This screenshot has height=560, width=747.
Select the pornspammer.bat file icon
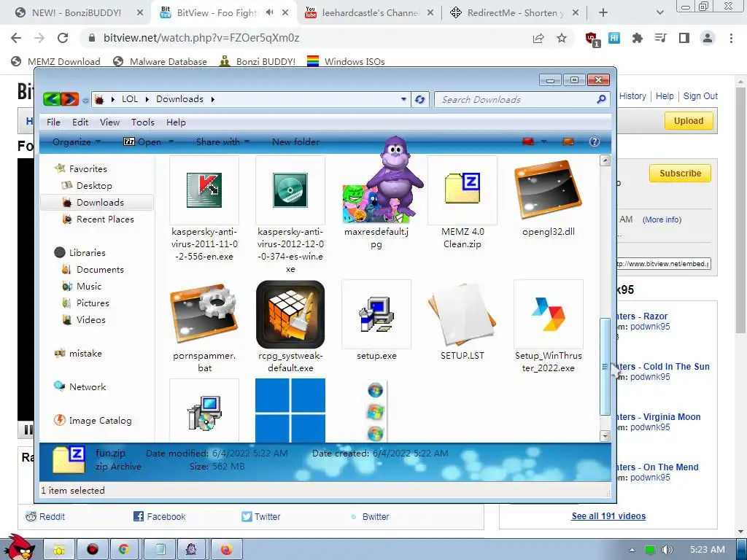(x=204, y=314)
